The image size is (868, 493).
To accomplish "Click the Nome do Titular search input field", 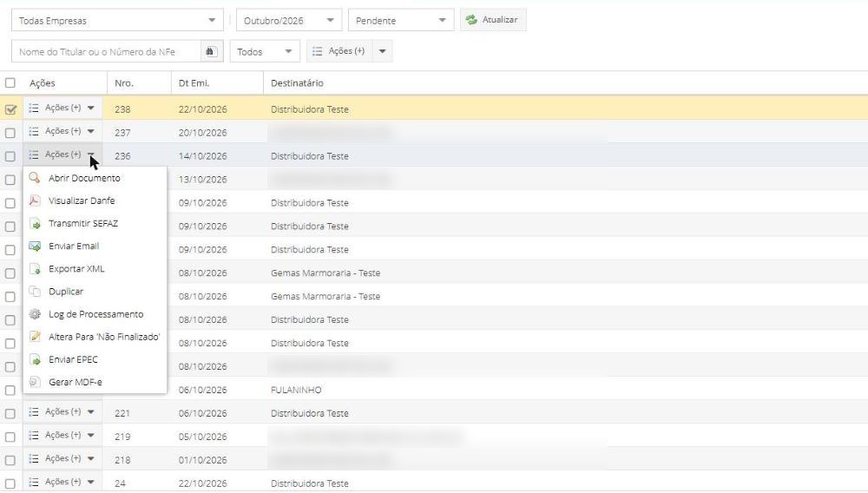I will 106,51.
